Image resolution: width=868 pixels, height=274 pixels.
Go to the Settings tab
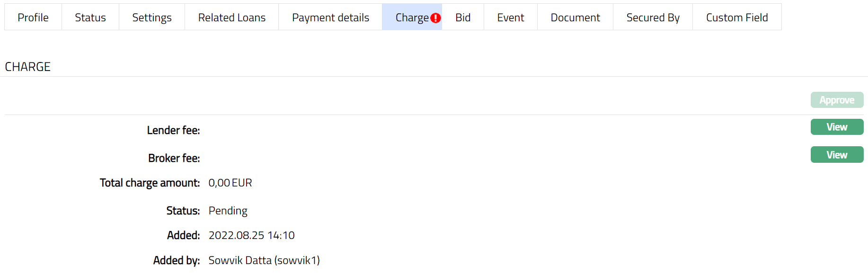(152, 18)
